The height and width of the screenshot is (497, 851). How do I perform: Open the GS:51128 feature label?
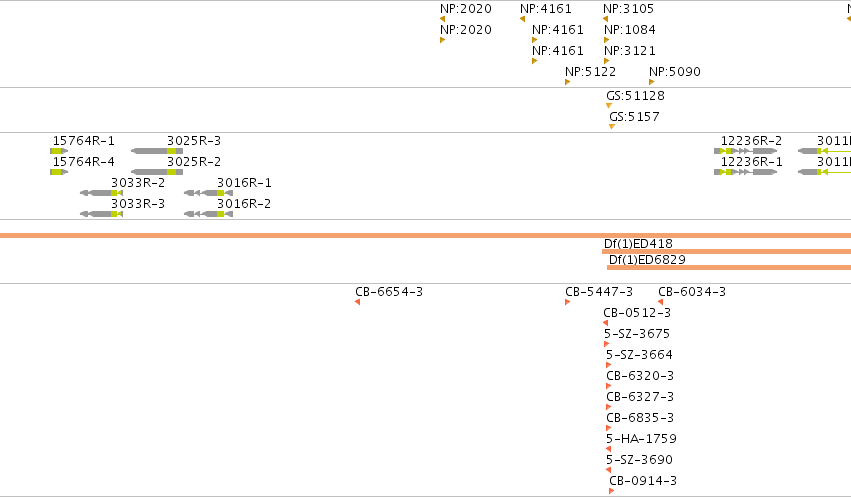(x=636, y=96)
